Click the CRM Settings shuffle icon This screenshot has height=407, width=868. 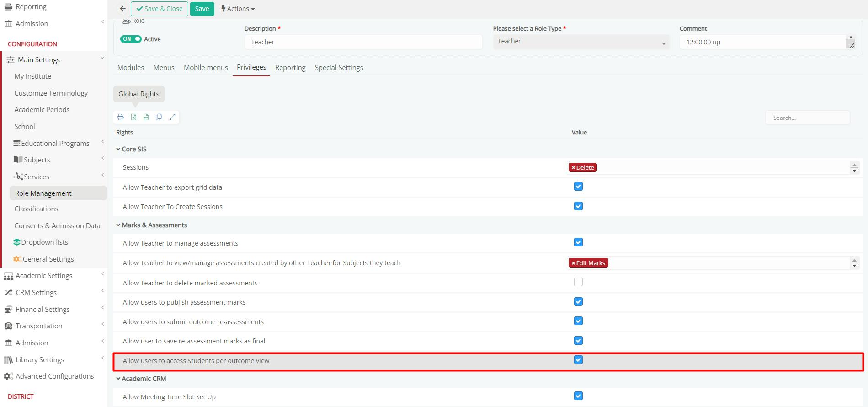[x=8, y=293]
